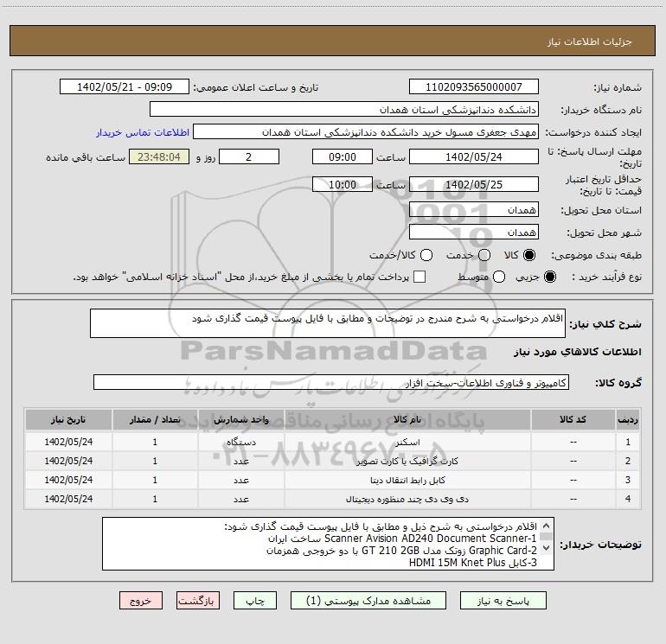Open مشاهده مدارک پیوستی (1) button

368,601
